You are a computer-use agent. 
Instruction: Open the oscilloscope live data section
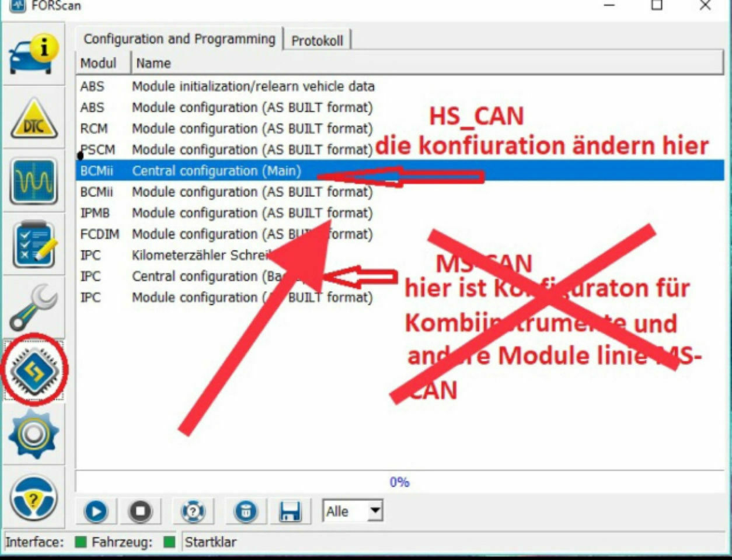tap(33, 181)
